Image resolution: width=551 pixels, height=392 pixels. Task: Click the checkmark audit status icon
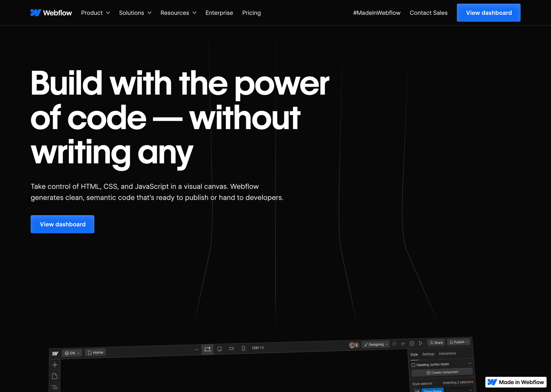[394, 344]
